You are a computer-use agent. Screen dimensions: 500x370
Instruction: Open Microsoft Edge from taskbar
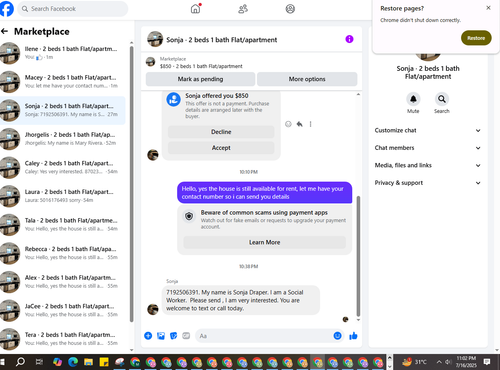(x=73, y=362)
